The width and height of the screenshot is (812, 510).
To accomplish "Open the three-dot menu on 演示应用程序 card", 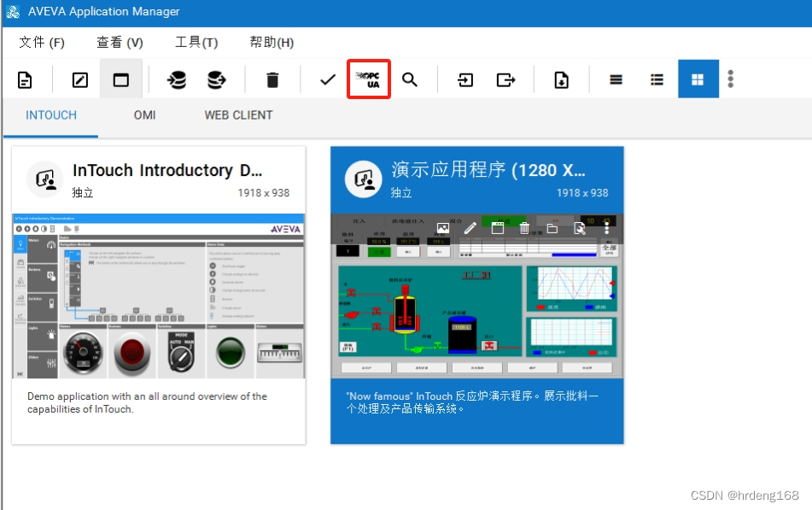I will click(606, 228).
